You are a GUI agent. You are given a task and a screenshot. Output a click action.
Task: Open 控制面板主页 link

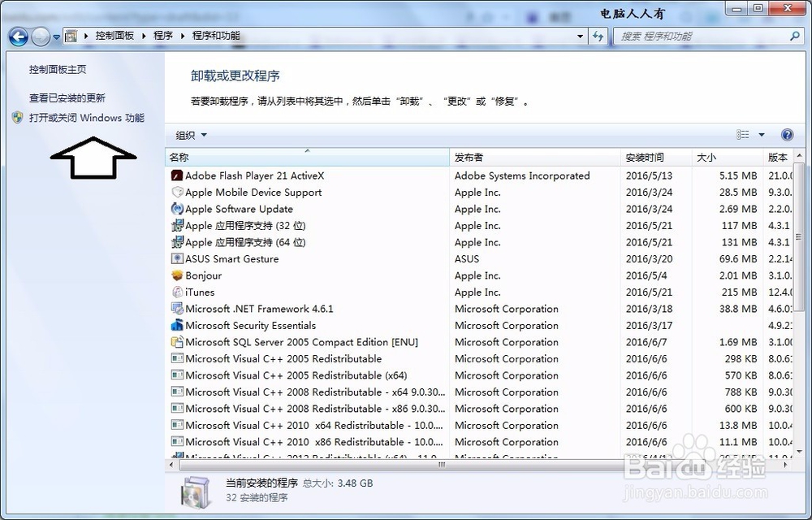coord(58,69)
